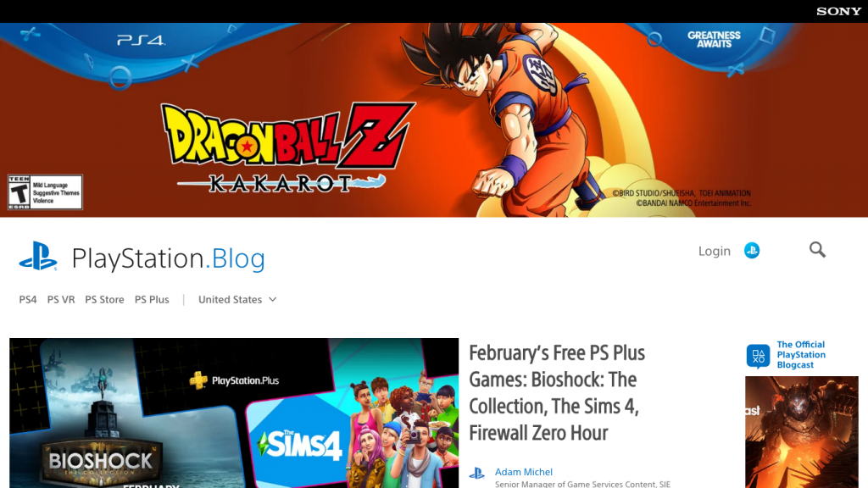868x488 pixels.
Task: Click the PlayStation logo beside Blog title
Action: (37, 256)
